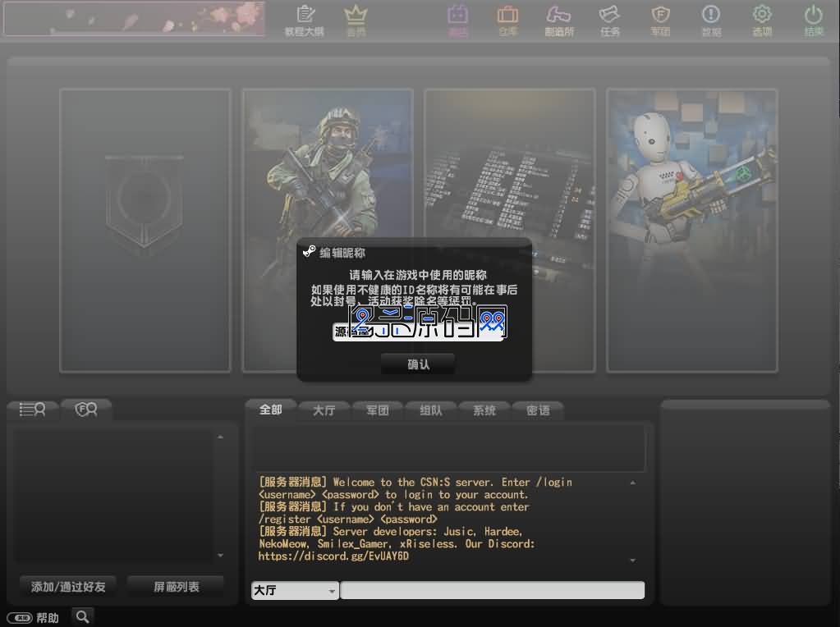The height and width of the screenshot is (627, 840).
Task: Open the purple shop icon
Action: (457, 21)
